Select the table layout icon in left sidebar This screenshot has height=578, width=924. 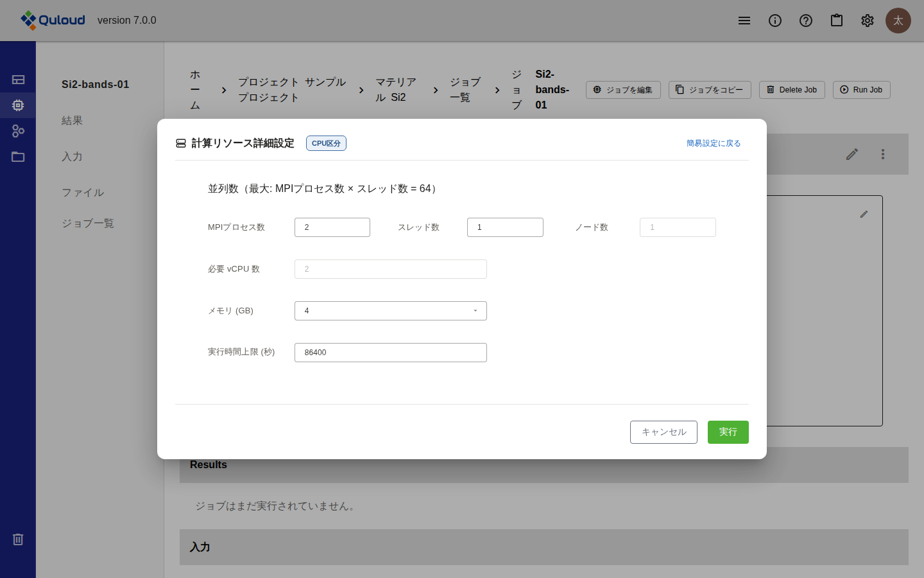coord(18,80)
